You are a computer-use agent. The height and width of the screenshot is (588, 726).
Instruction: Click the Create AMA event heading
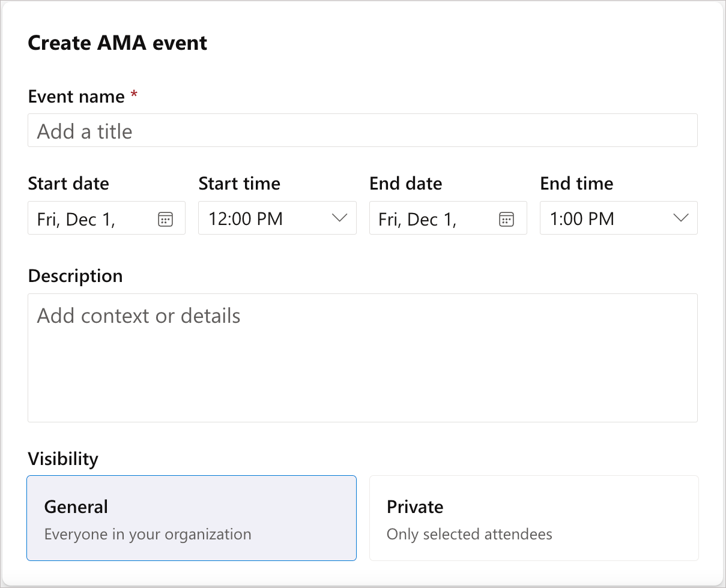(117, 43)
